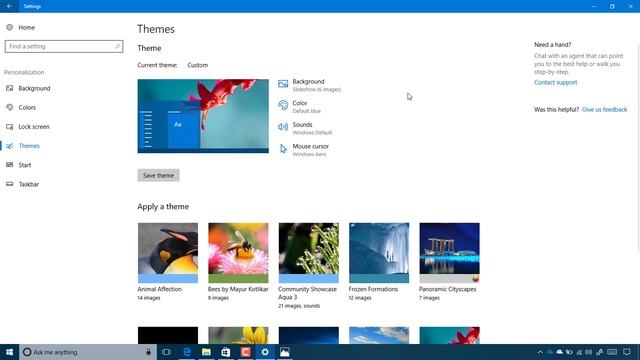Focus the Find a setting search box
This screenshot has width=640, height=360.
tap(64, 46)
